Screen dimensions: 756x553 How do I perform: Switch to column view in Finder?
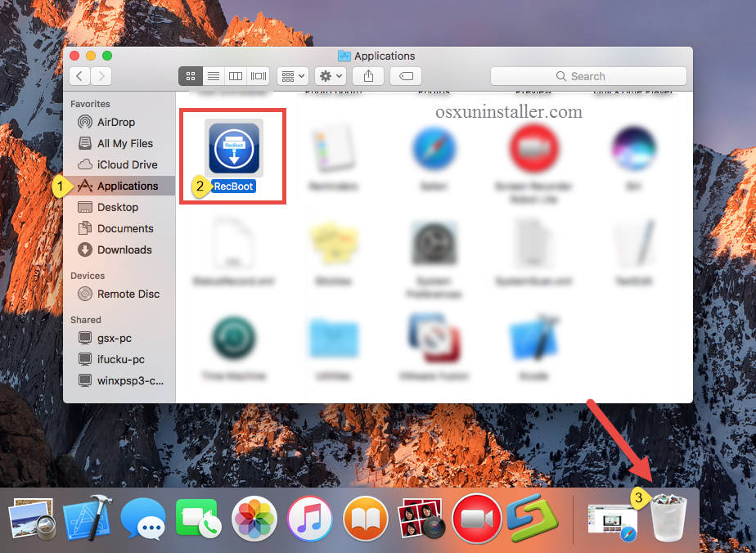236,75
